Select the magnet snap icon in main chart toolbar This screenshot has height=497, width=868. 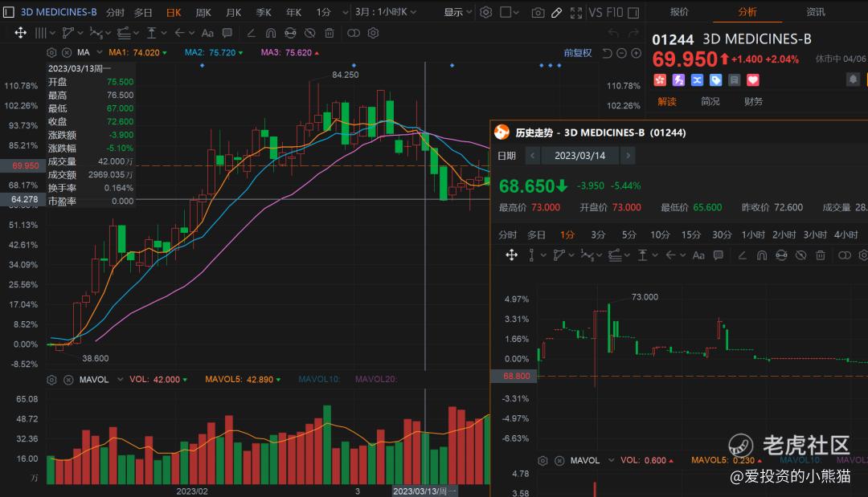270,33
